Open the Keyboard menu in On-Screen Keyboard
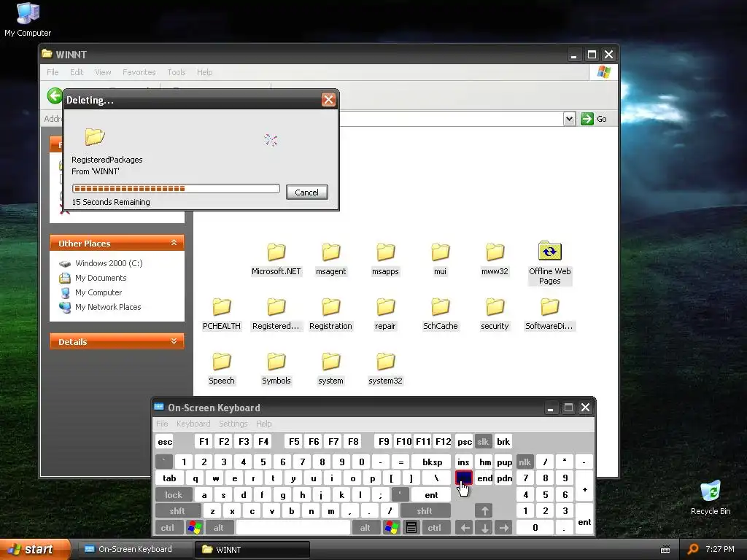The height and width of the screenshot is (560, 747). (193, 424)
